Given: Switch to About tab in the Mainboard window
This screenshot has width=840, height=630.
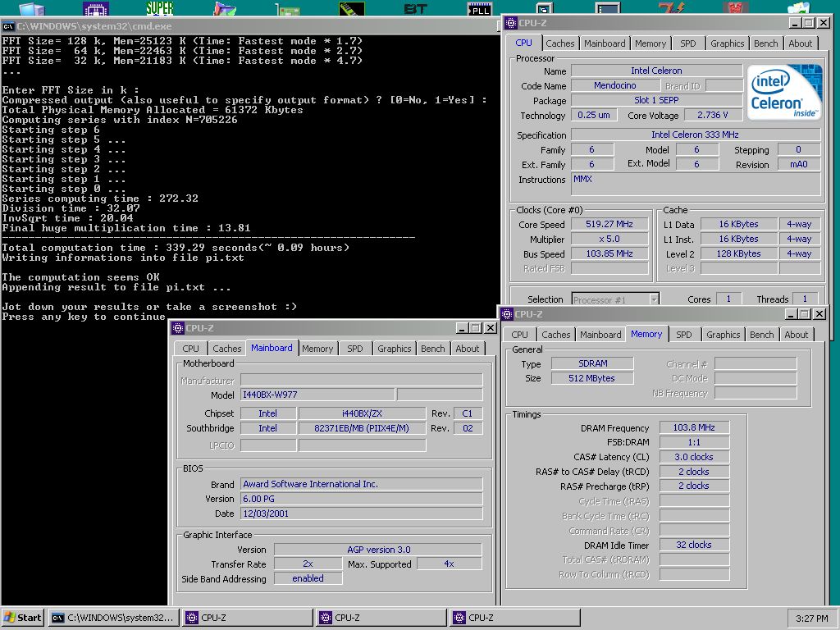Looking at the screenshot, I should [467, 348].
